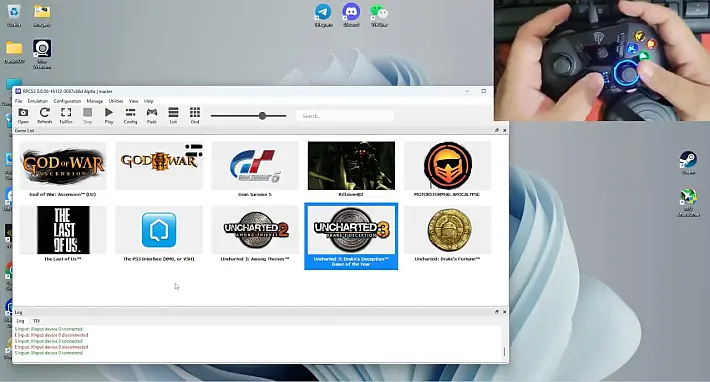Click the Recycle Bin desktop icon

pos(14,15)
